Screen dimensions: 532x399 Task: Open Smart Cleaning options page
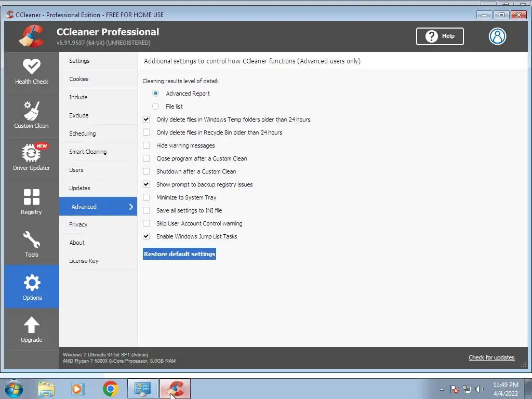pyautogui.click(x=98, y=152)
